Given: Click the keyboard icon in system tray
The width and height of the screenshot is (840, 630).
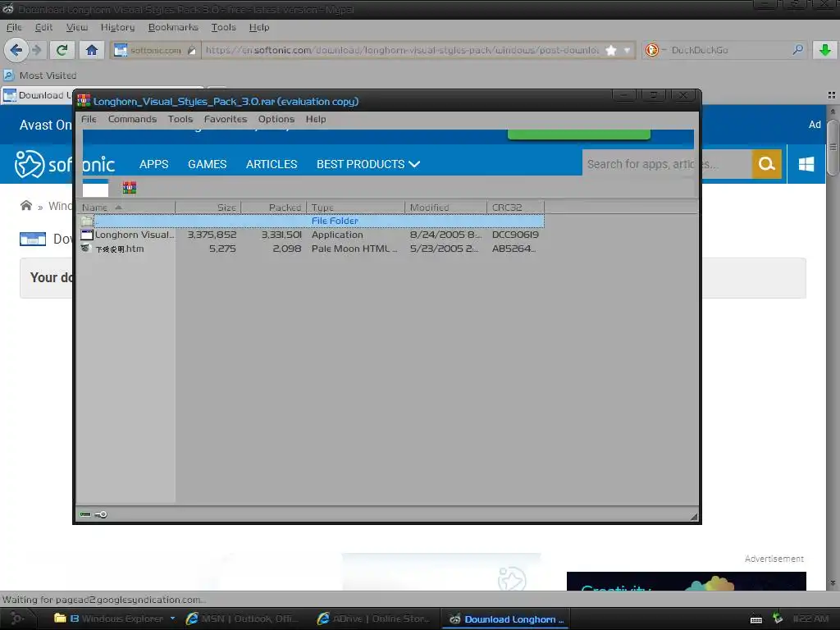Looking at the screenshot, I should coord(756,620).
